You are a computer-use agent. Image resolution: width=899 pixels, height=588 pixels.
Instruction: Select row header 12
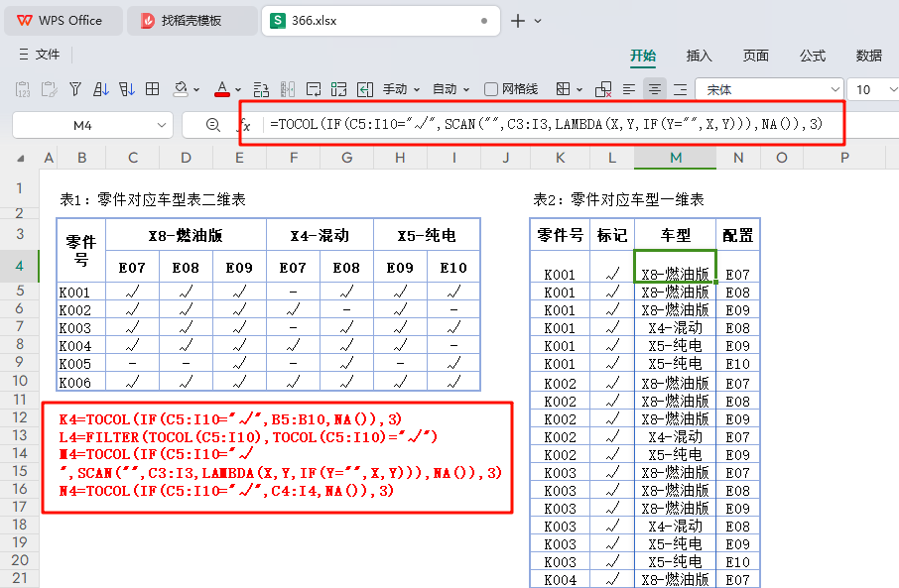click(x=20, y=417)
